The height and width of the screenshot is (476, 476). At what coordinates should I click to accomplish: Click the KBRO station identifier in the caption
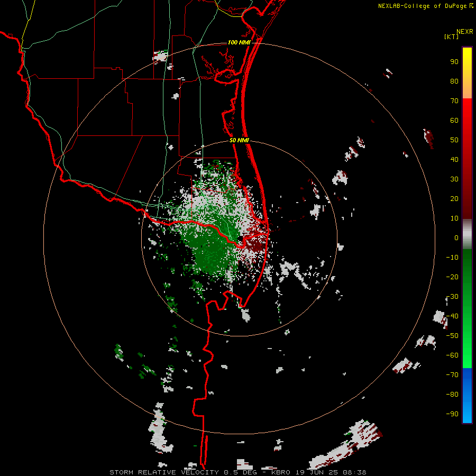pos(281,472)
